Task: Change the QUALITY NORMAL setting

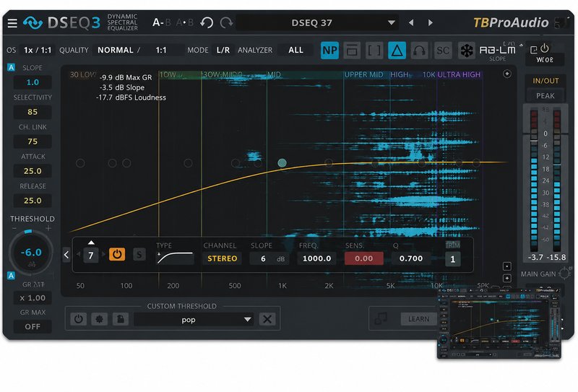Action: click(x=115, y=50)
